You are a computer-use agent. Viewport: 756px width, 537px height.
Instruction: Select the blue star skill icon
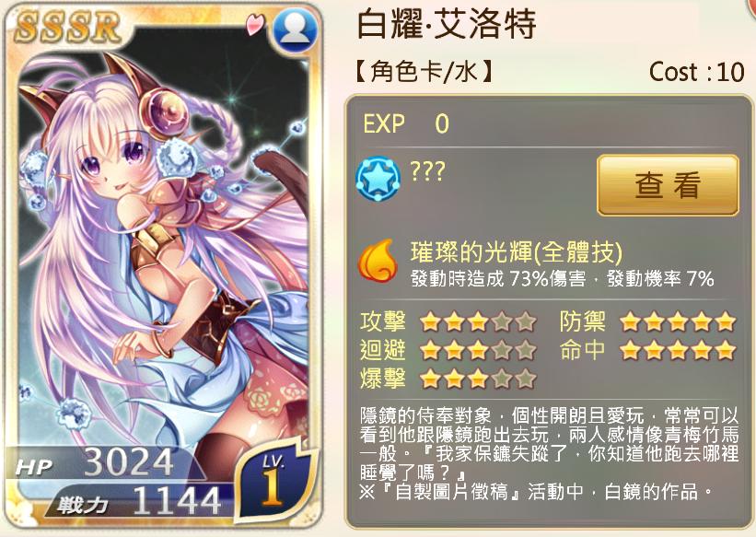[x=378, y=179]
